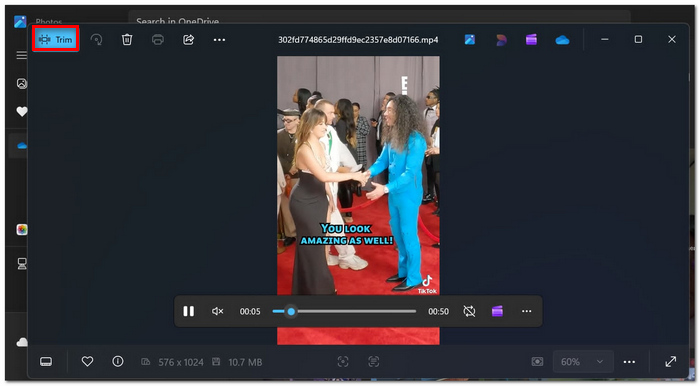Print using the printer icon
700x386 pixels.
158,40
